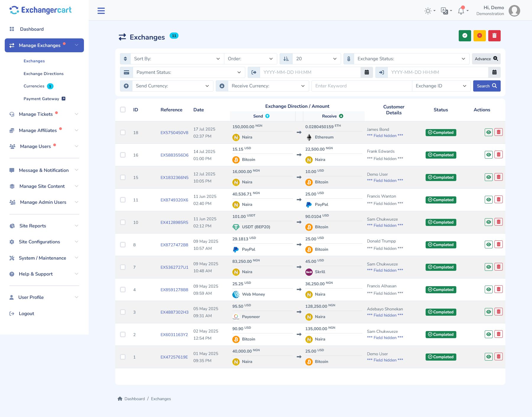Open the language translate icon
The image size is (532, 417).
click(445, 11)
